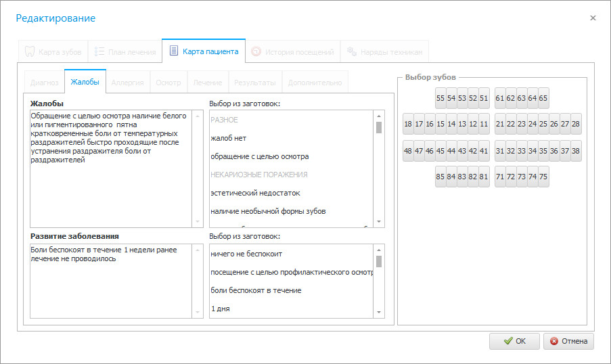The image size is (611, 364).
Task: Open the История посещений tab
Action: [292, 51]
